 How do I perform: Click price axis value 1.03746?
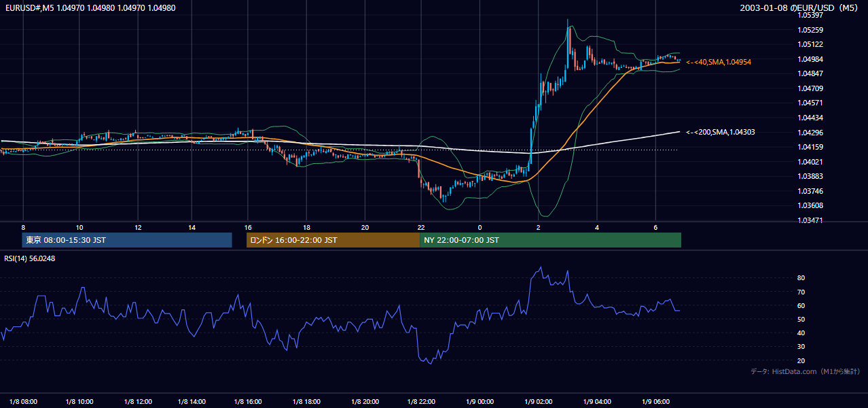pos(810,191)
